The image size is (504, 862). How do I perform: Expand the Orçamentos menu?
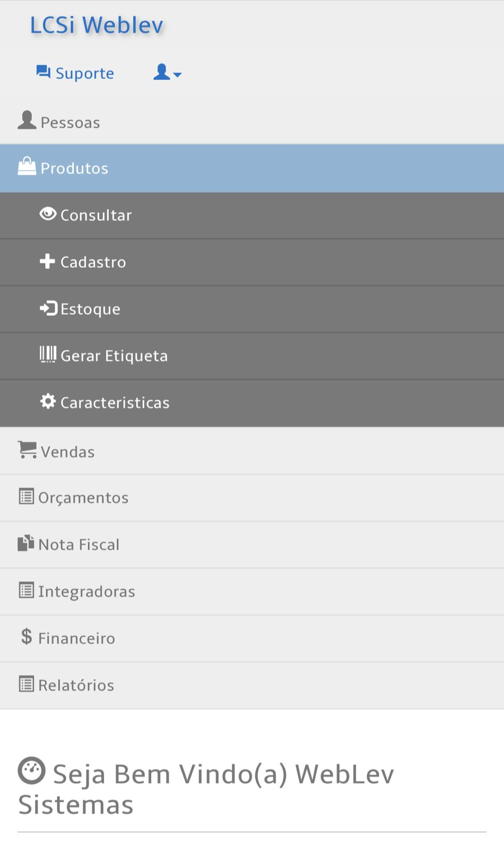coord(83,498)
